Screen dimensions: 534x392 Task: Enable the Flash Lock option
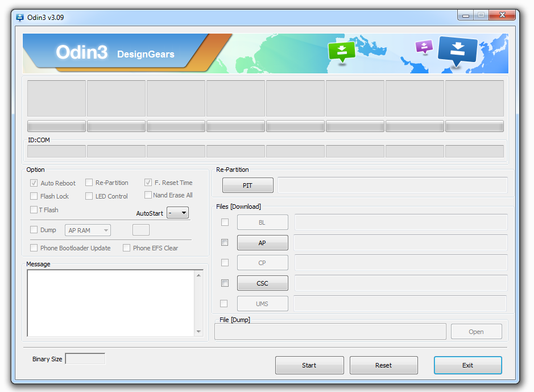34,196
